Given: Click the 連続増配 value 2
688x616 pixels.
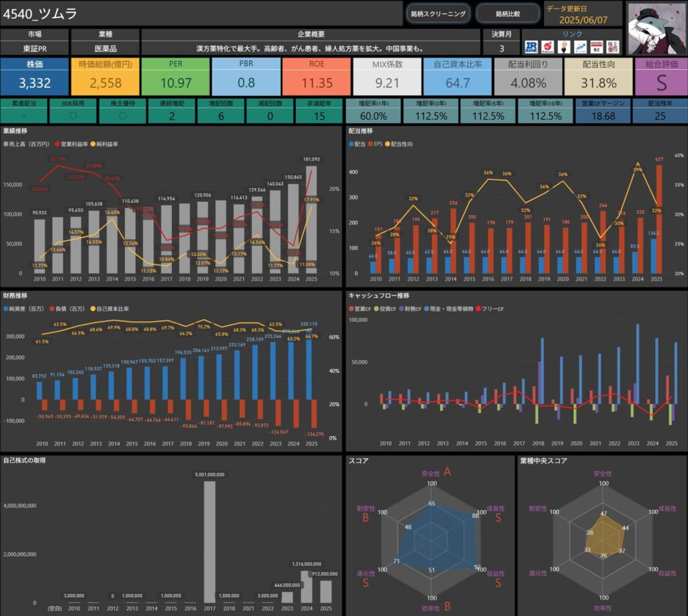Looking at the screenshot, I should pyautogui.click(x=171, y=116).
